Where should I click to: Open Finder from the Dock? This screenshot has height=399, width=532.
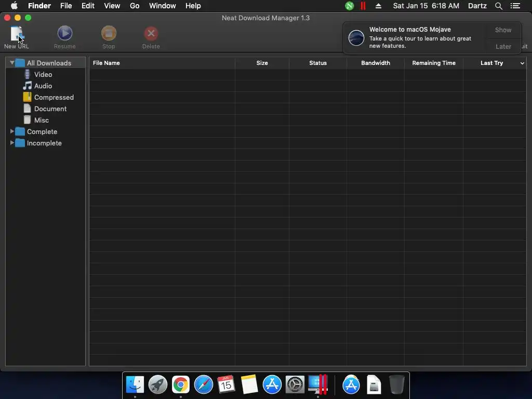(135, 385)
